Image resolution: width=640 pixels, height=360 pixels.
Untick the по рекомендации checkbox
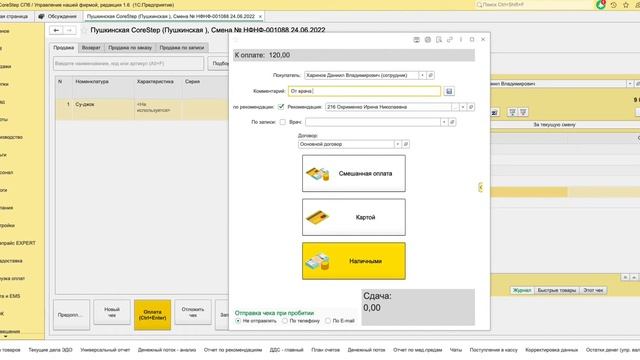coord(281,107)
